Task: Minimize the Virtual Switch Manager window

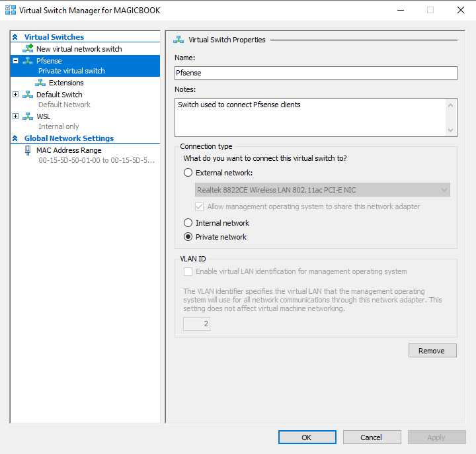Action: (401, 10)
